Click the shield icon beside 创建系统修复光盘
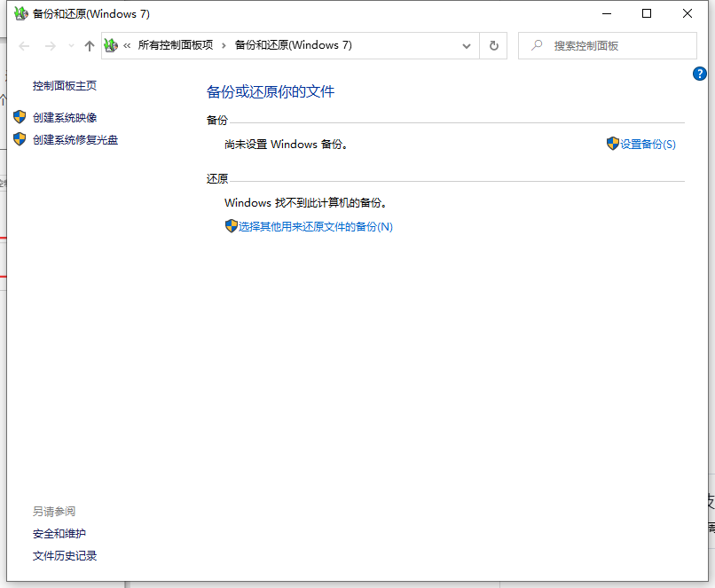The width and height of the screenshot is (715, 588). (20, 139)
